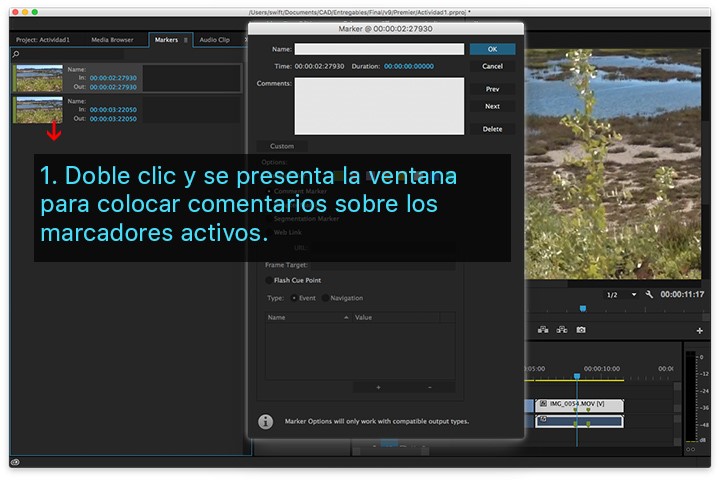720x480 pixels.
Task: Open the monitor settings wrench icon
Action: click(649, 294)
